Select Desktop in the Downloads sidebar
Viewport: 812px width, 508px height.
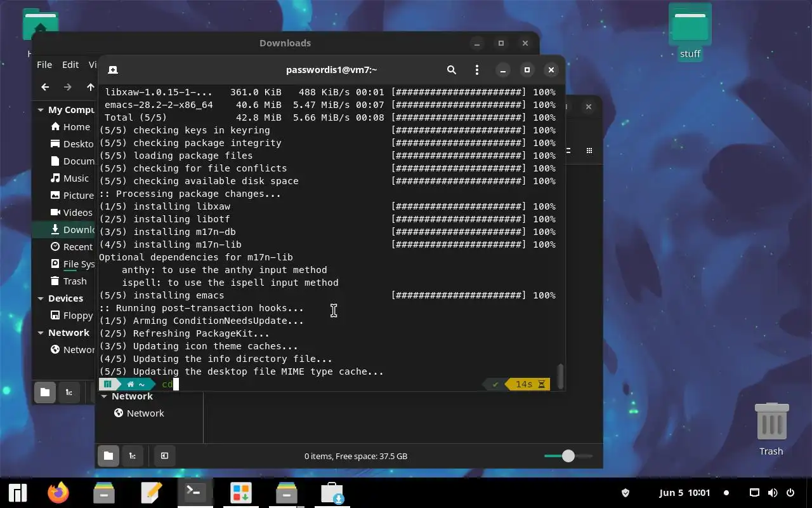[72, 144]
